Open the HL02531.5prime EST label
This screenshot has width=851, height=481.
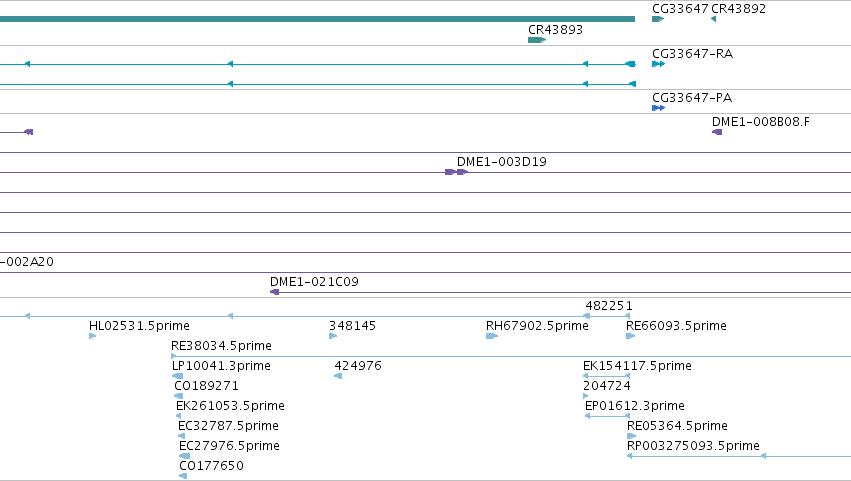click(139, 326)
